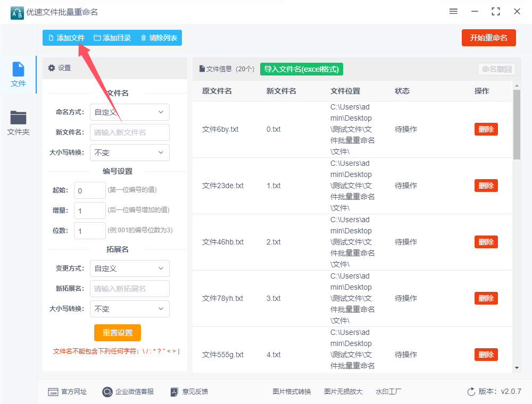Focus the 新文件名 input field
The image size is (532, 404).
point(130,132)
